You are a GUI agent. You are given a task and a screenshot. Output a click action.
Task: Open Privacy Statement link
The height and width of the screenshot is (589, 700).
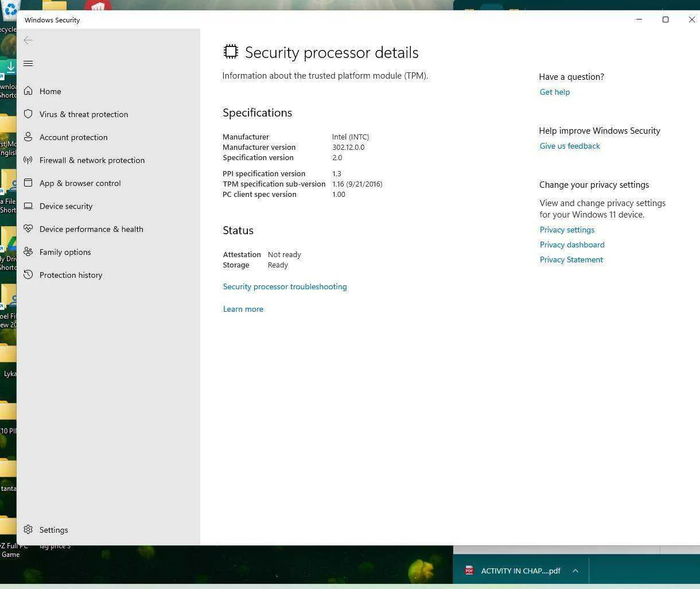click(571, 259)
